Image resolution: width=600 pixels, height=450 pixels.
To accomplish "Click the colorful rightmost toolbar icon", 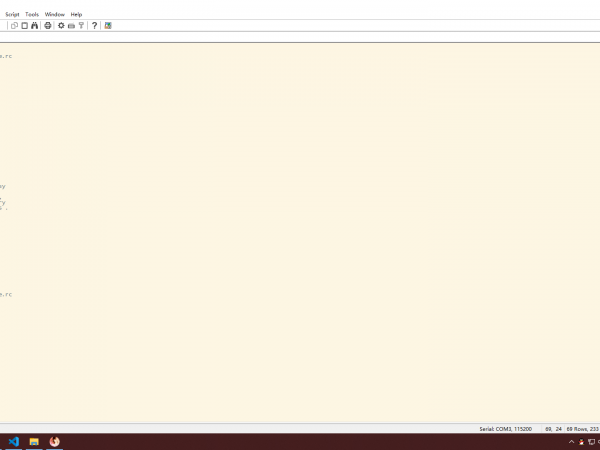I will pyautogui.click(x=108, y=25).
